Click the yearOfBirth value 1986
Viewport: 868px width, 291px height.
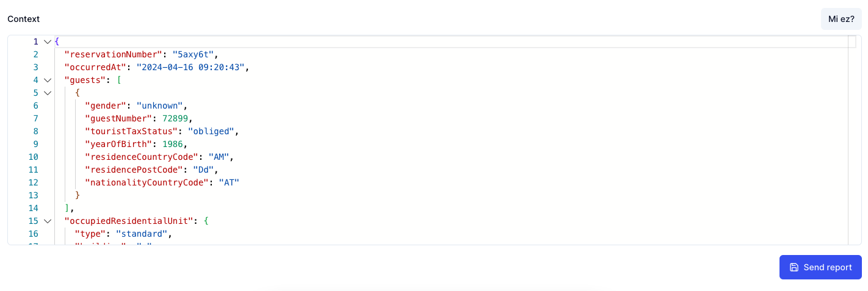point(175,144)
